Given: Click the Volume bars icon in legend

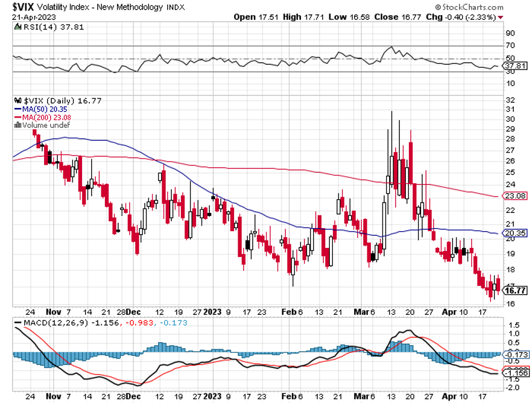Looking at the screenshot, I should (17, 125).
